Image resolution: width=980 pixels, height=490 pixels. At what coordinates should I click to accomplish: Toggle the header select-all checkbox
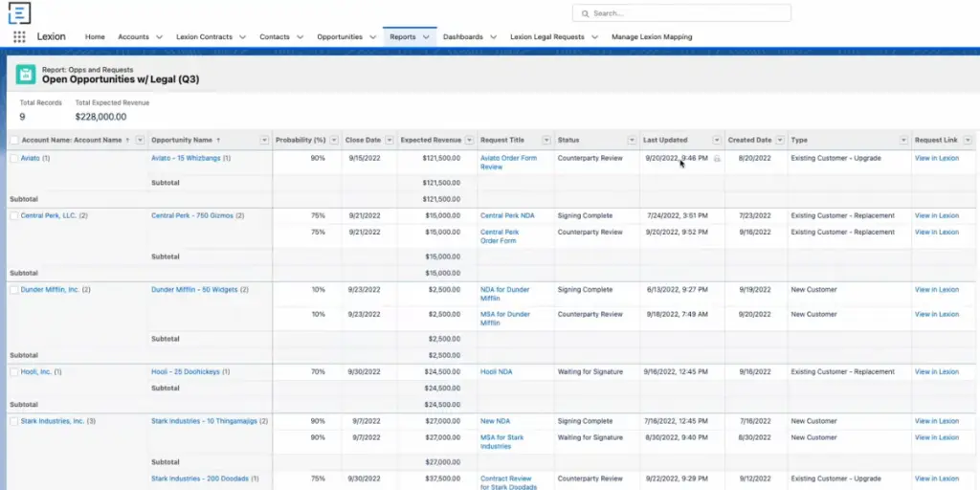(13, 140)
